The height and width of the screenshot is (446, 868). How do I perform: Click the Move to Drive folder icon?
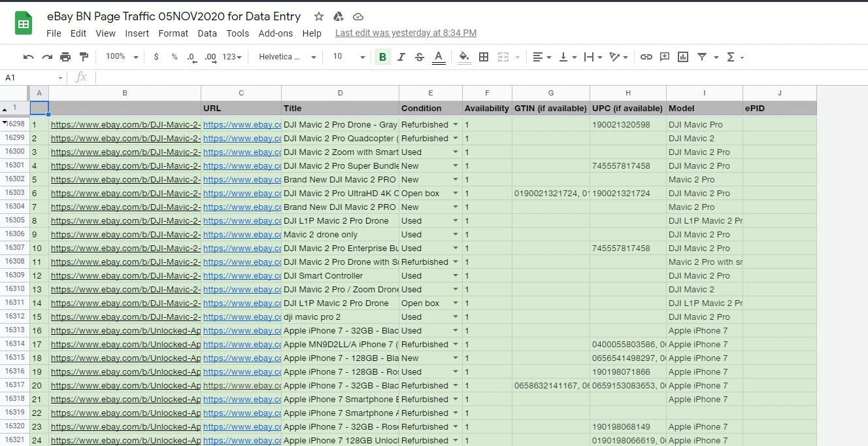[339, 16]
